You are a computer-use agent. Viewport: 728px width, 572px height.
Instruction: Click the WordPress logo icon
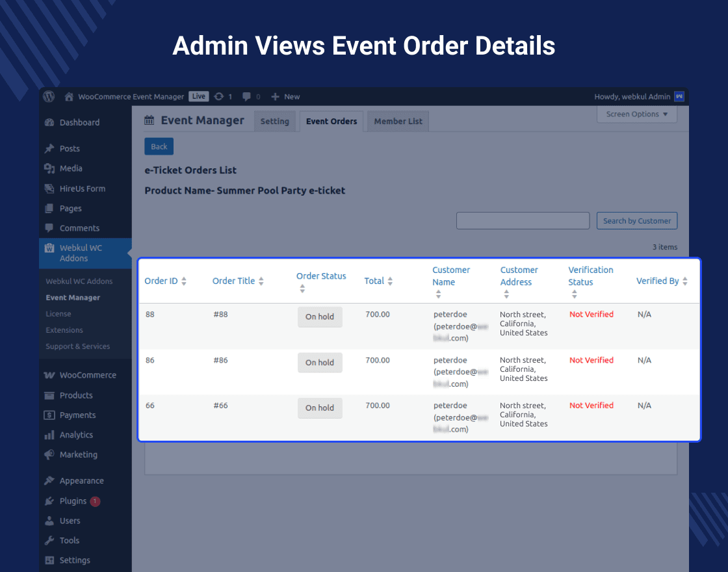[x=49, y=96]
